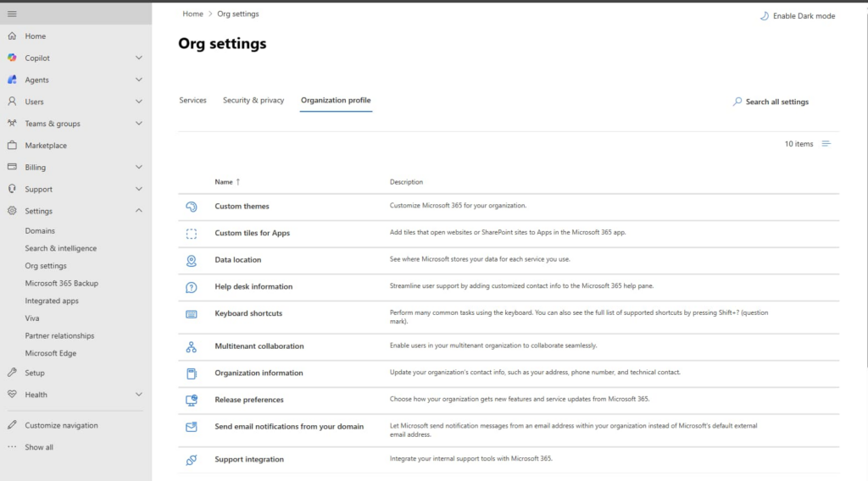Click the Keyboard shortcuts icon
Viewport: 868px width, 481px height.
click(192, 314)
